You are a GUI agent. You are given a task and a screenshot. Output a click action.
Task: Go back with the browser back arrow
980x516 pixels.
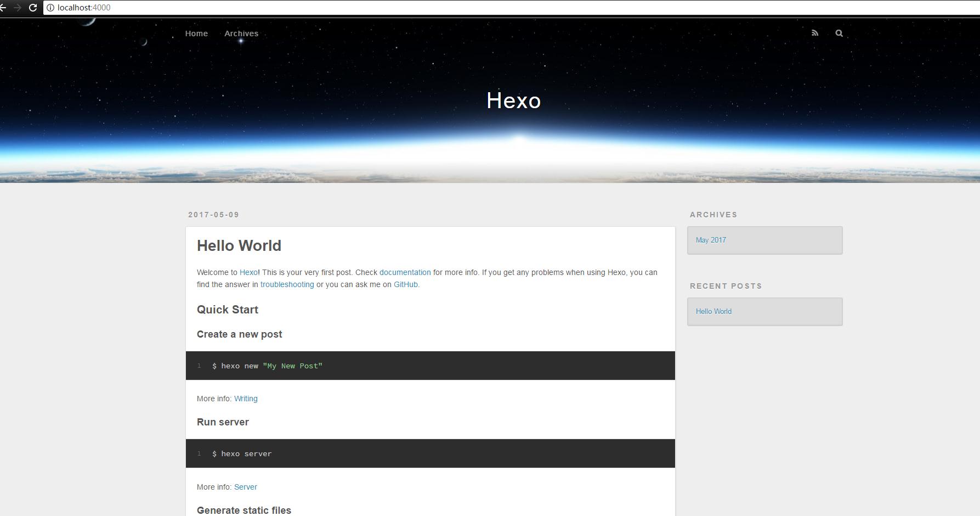[x=3, y=8]
